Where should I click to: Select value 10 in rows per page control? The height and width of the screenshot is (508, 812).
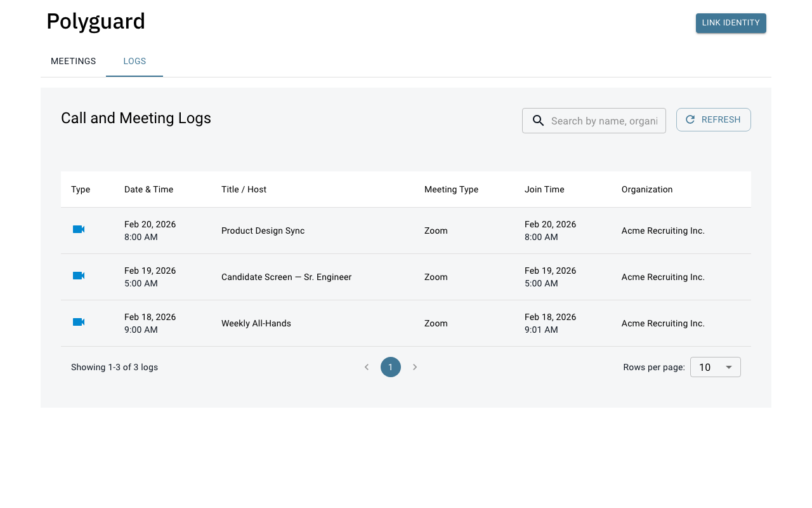[x=705, y=366]
